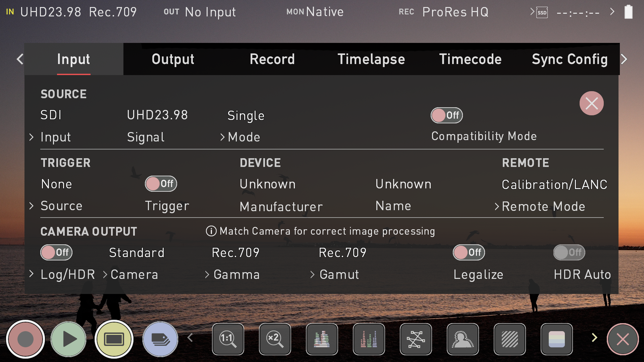
Task: Expand the Gamma selection
Action: [236, 275]
